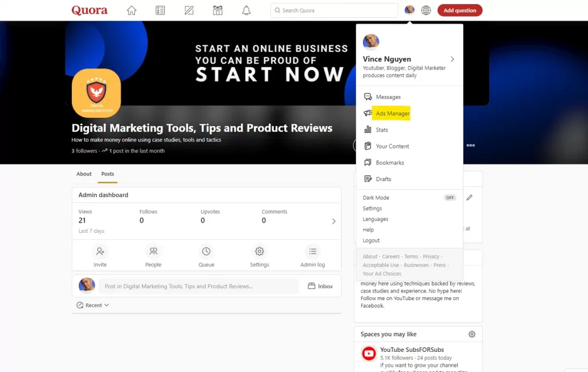
Task: Open the Businesses footer link
Action: (x=416, y=265)
